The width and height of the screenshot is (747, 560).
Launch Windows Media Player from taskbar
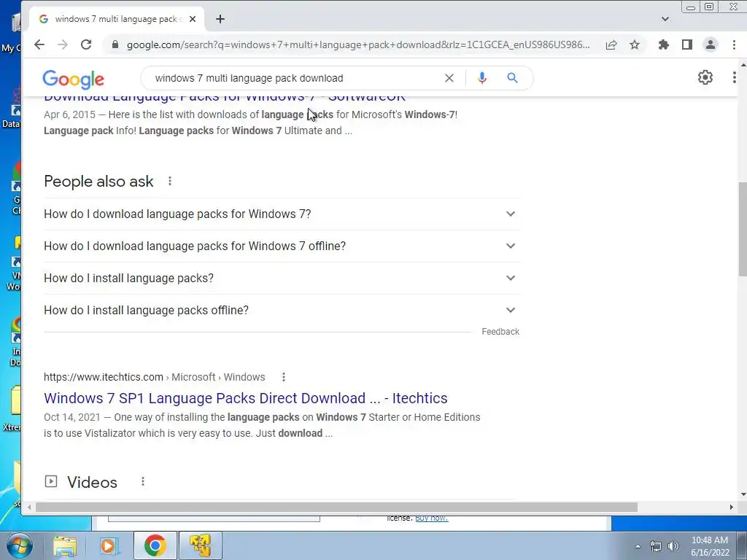[x=109, y=545]
